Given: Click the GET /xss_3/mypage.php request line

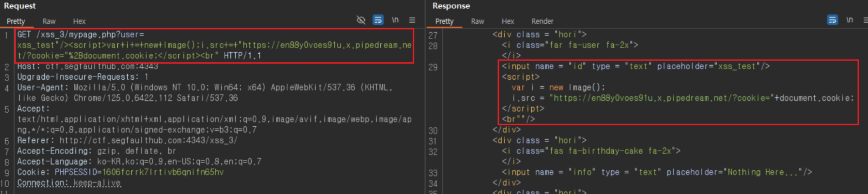Looking at the screenshot, I should coord(81,35).
